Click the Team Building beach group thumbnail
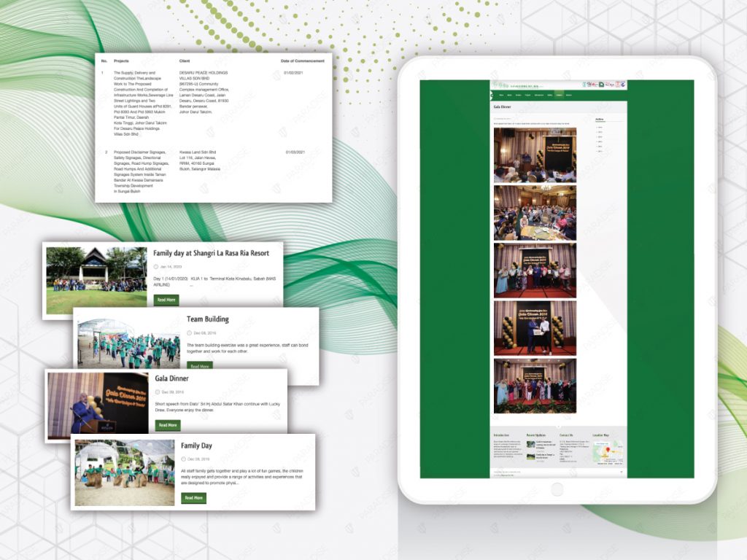Viewport: 747px width, 560px height. (x=128, y=344)
